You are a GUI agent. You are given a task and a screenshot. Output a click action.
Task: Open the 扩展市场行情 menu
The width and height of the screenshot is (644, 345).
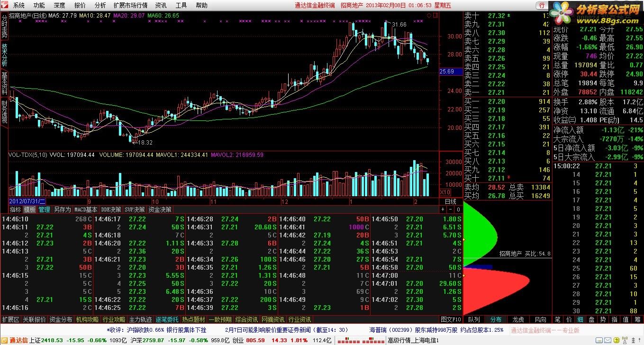pos(130,5)
